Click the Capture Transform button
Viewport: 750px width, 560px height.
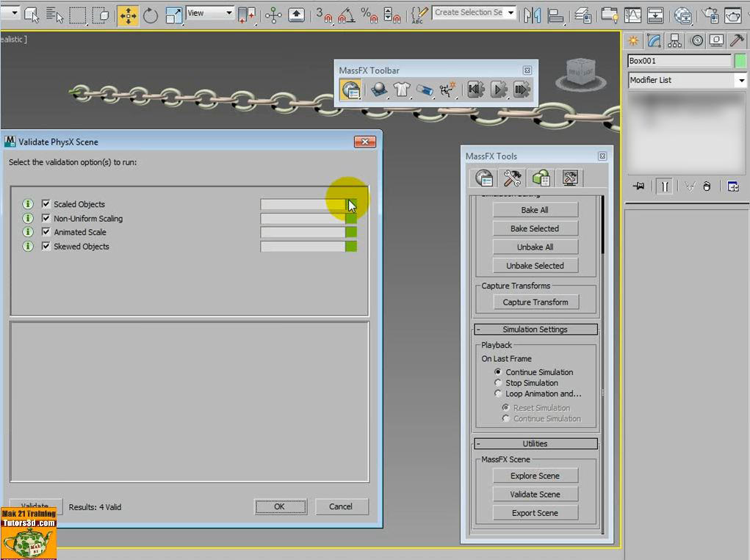536,302
